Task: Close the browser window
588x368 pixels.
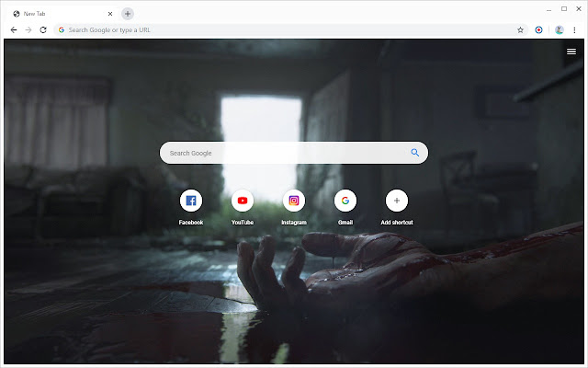Action: point(579,9)
